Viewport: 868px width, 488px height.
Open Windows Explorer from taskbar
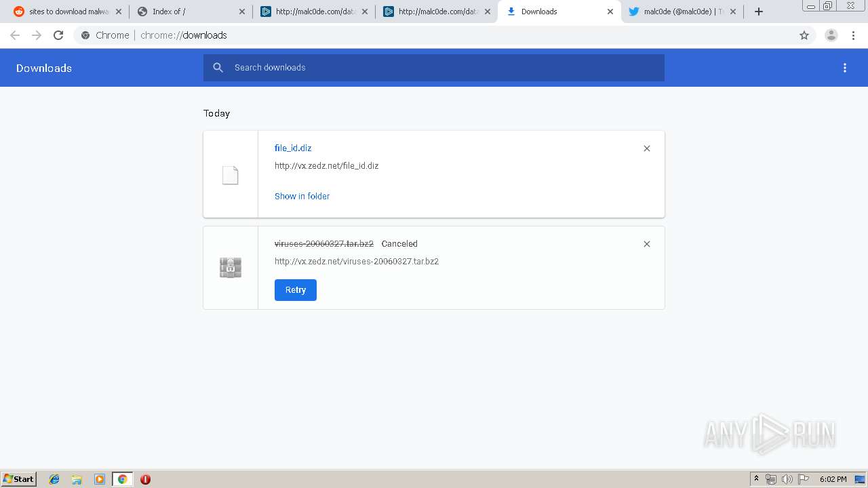click(x=77, y=479)
